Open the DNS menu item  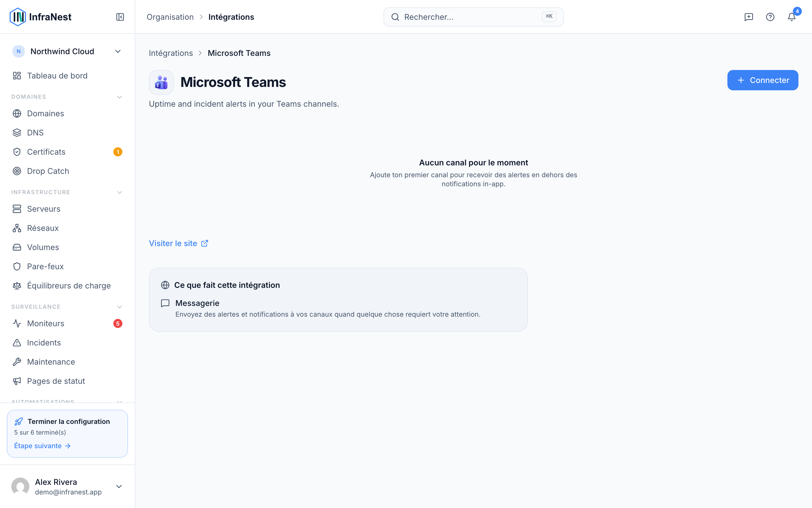pos(67,133)
